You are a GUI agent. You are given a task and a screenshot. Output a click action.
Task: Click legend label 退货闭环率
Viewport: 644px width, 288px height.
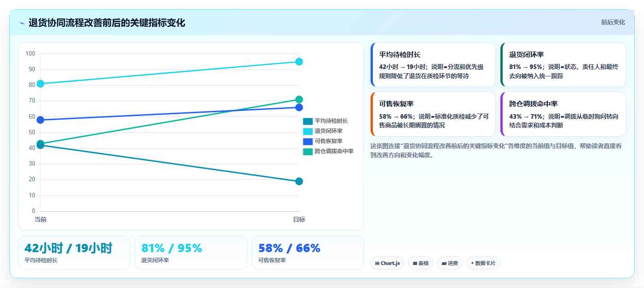coord(329,131)
